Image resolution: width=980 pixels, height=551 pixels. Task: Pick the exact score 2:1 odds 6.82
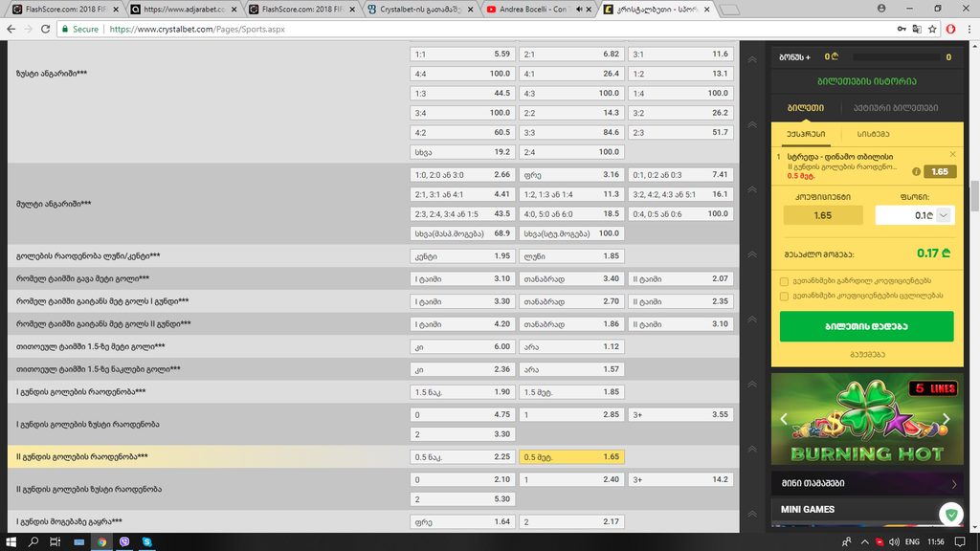click(571, 55)
